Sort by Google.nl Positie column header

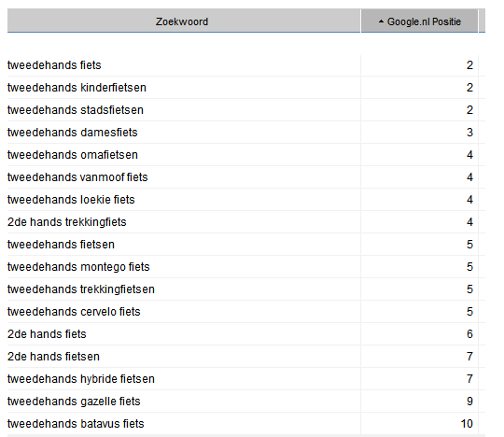[419, 21]
